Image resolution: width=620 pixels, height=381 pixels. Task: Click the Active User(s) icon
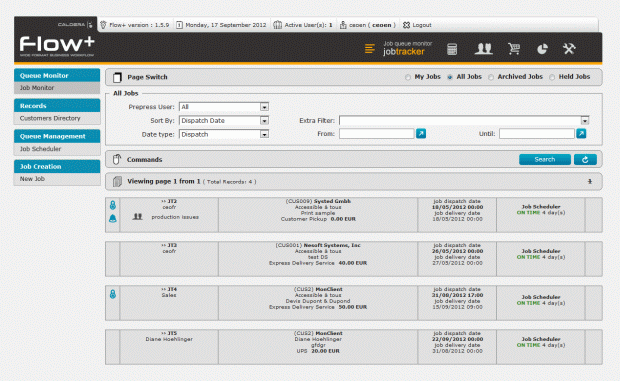(278, 25)
